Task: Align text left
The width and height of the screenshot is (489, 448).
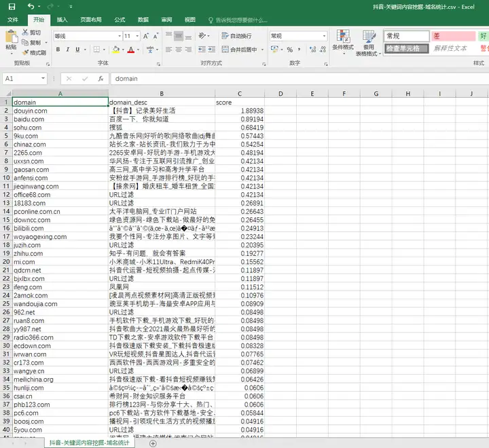Action: tap(168, 50)
